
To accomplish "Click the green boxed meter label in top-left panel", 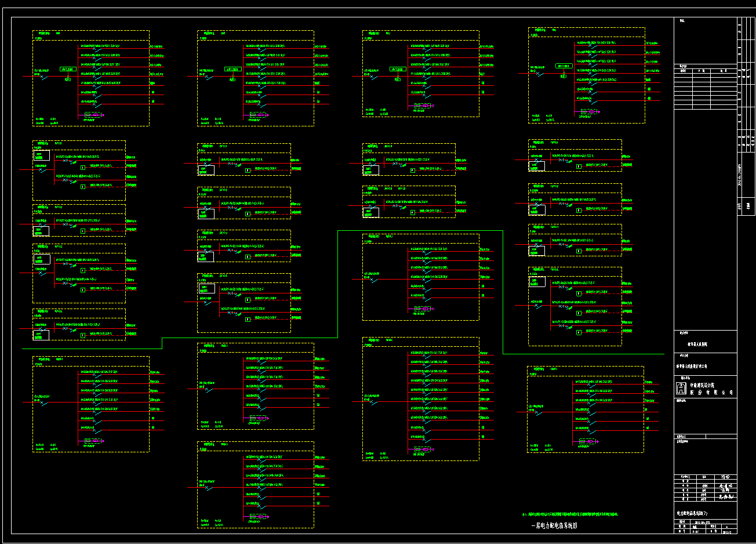I will click(68, 70).
